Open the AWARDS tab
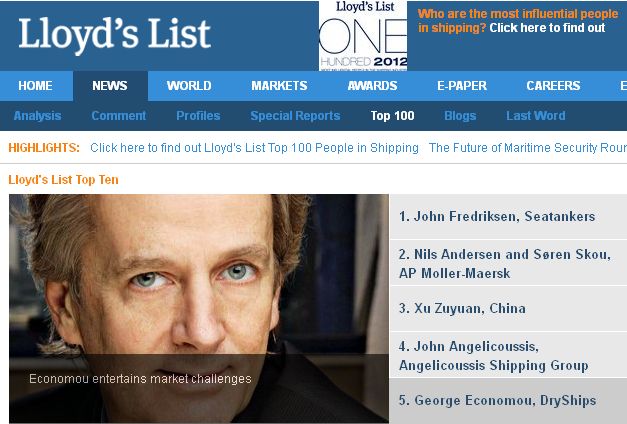 pyautogui.click(x=372, y=86)
